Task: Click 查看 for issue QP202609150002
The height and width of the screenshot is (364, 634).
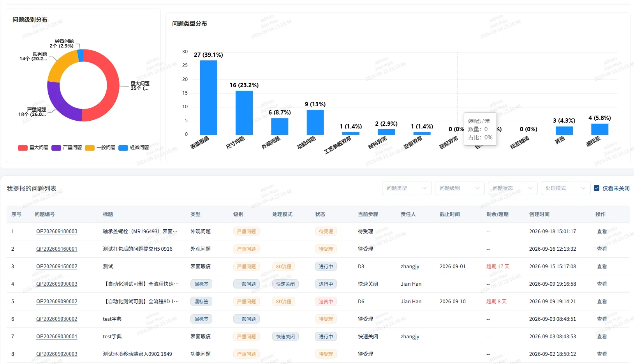Action: (602, 266)
